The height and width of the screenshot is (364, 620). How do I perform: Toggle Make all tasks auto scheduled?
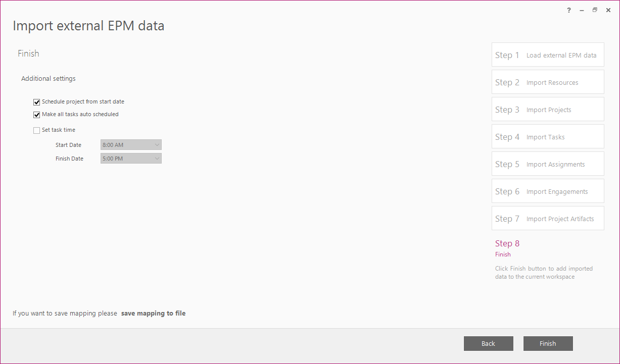click(36, 115)
